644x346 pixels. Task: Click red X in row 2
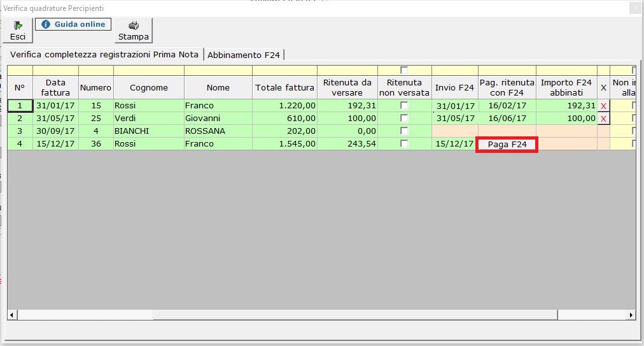[x=603, y=119]
